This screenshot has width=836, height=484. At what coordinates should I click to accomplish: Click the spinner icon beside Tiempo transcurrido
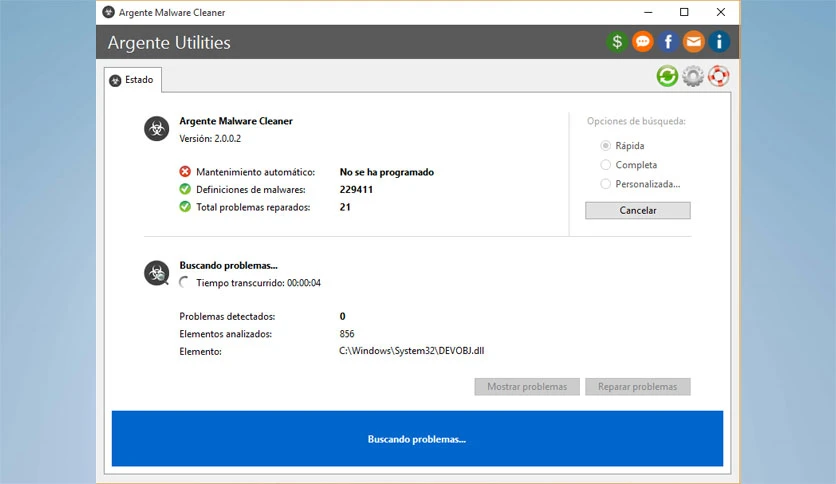[184, 283]
